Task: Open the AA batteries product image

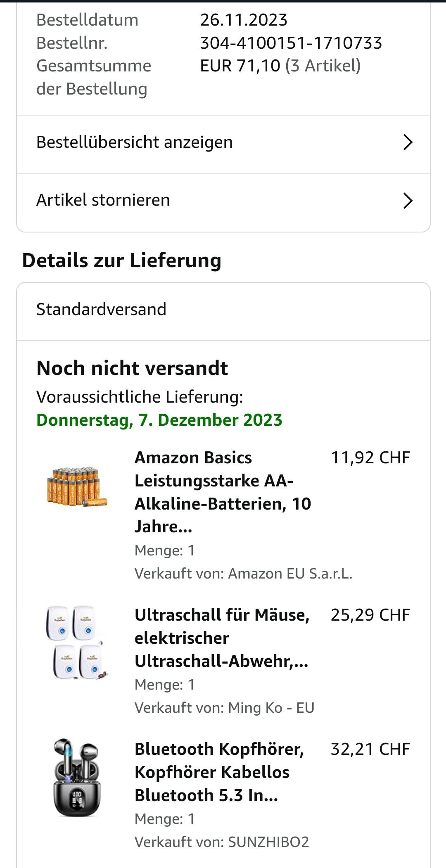Action: [x=77, y=487]
